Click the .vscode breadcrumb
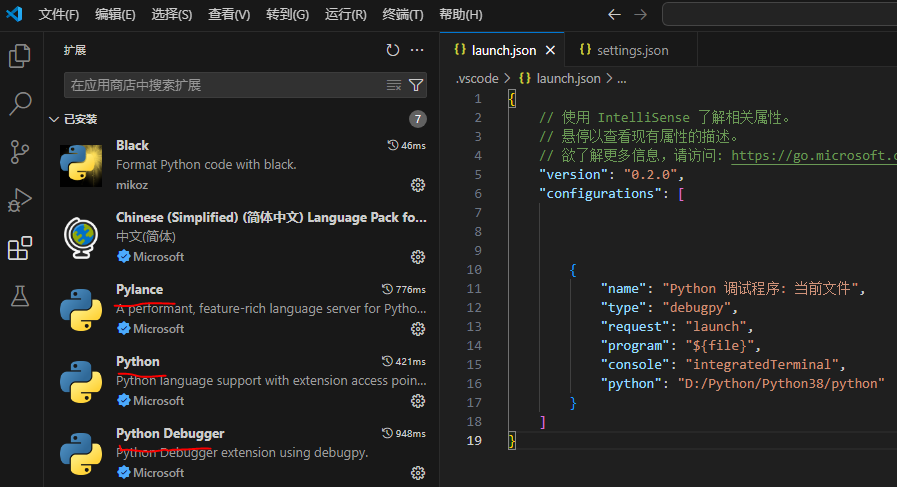Viewport: 897px width, 487px height. (477, 79)
